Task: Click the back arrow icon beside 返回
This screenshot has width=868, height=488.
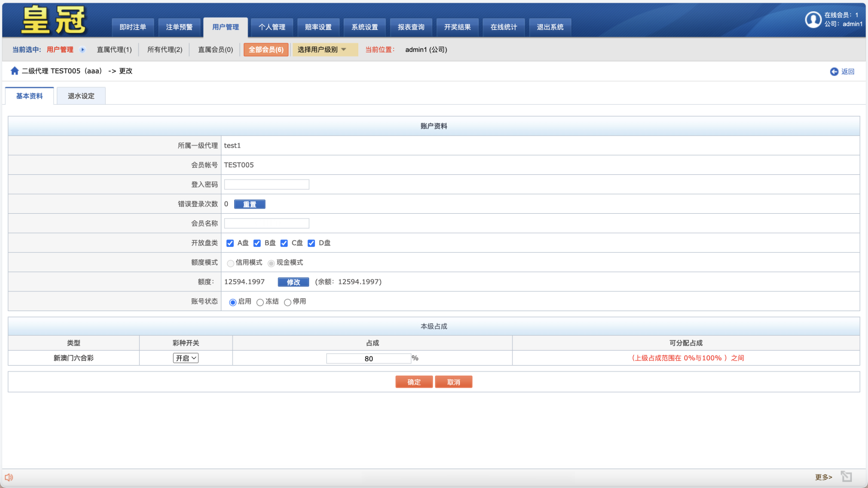Action: point(833,71)
